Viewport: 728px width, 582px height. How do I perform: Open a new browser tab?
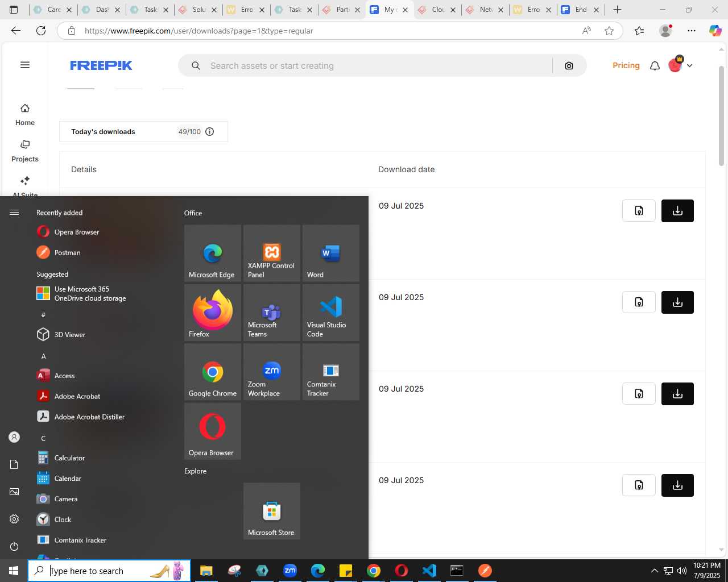tap(617, 10)
